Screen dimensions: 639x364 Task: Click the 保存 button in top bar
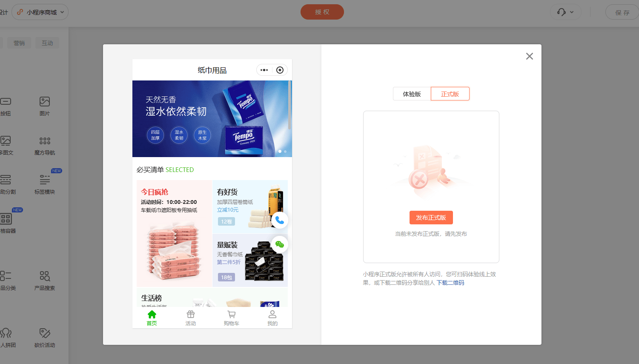(622, 12)
